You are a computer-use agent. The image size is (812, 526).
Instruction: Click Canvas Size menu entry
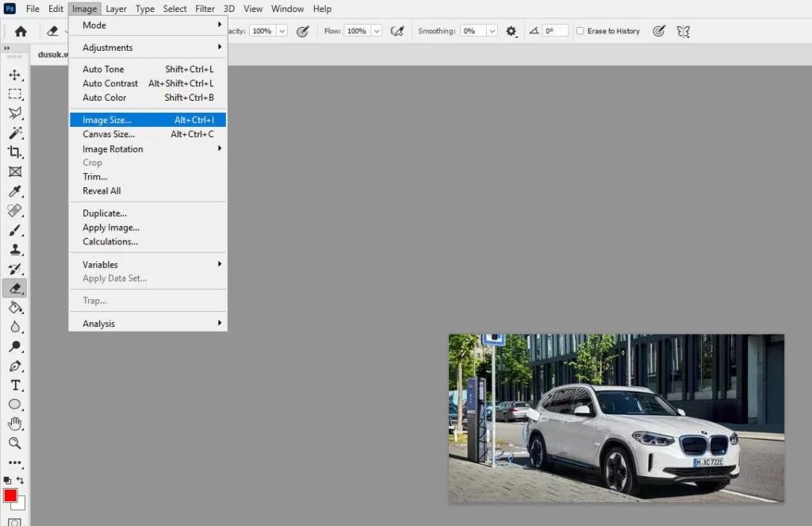[109, 134]
